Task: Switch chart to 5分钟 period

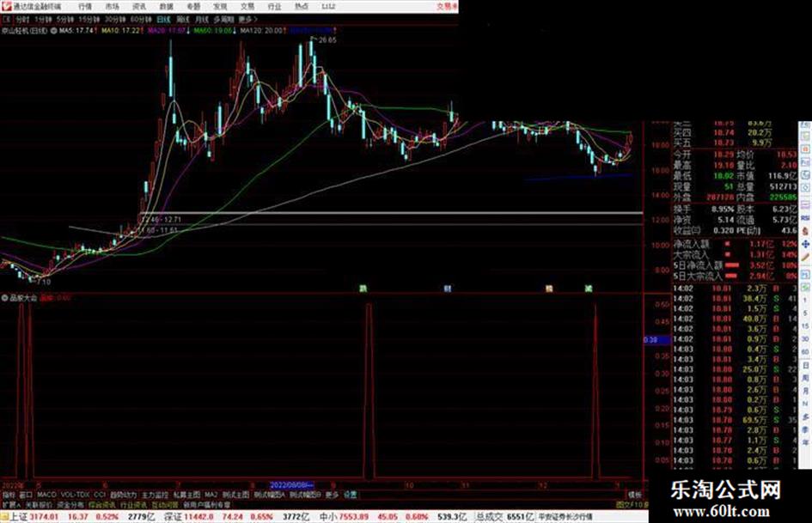Action: click(x=65, y=19)
